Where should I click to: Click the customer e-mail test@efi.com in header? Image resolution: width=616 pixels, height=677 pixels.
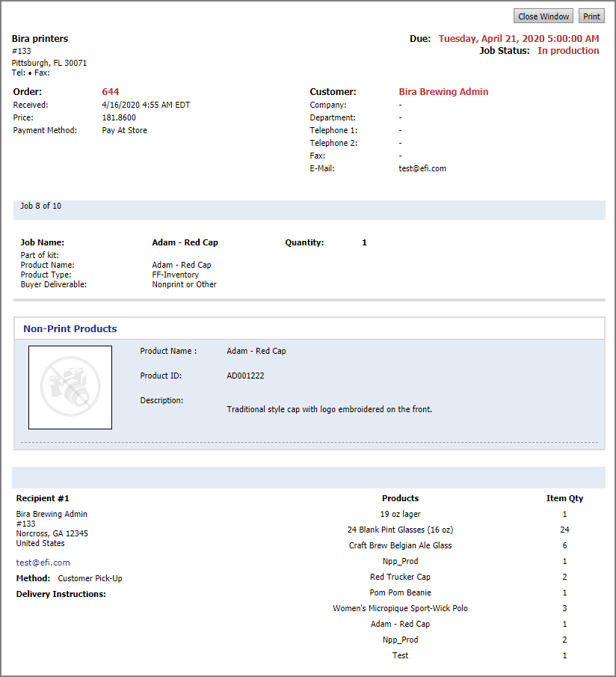coord(422,169)
